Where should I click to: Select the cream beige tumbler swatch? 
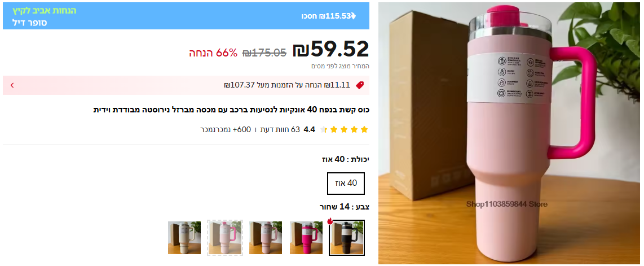pos(184,238)
